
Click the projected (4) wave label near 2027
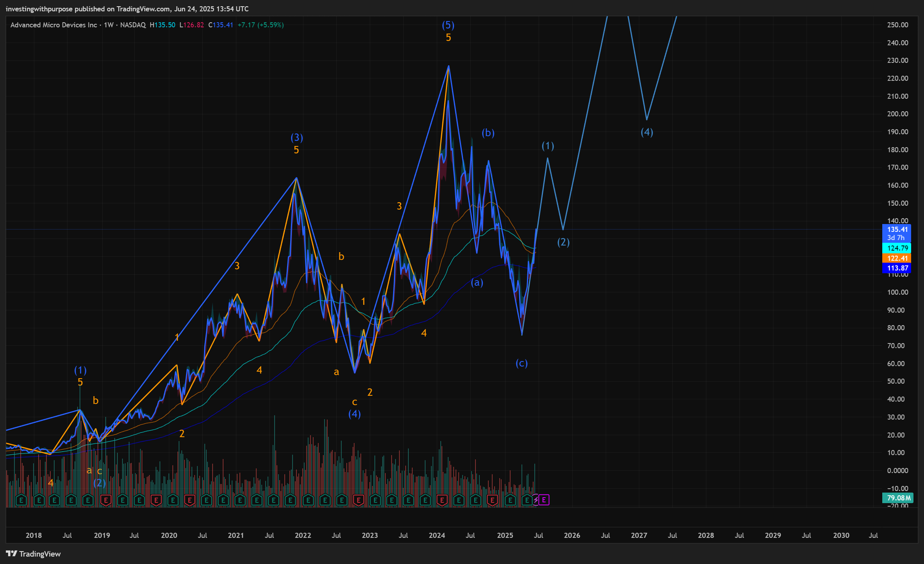[x=647, y=132]
